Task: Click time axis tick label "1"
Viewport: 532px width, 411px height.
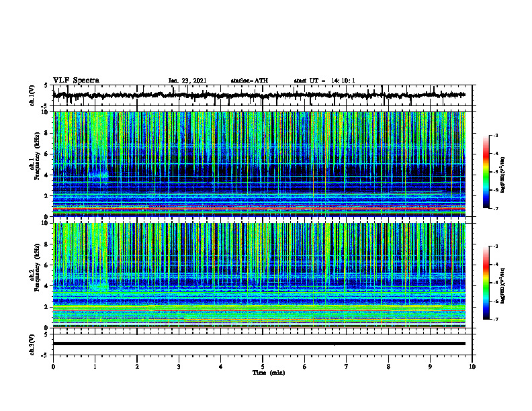Action: tap(95, 367)
